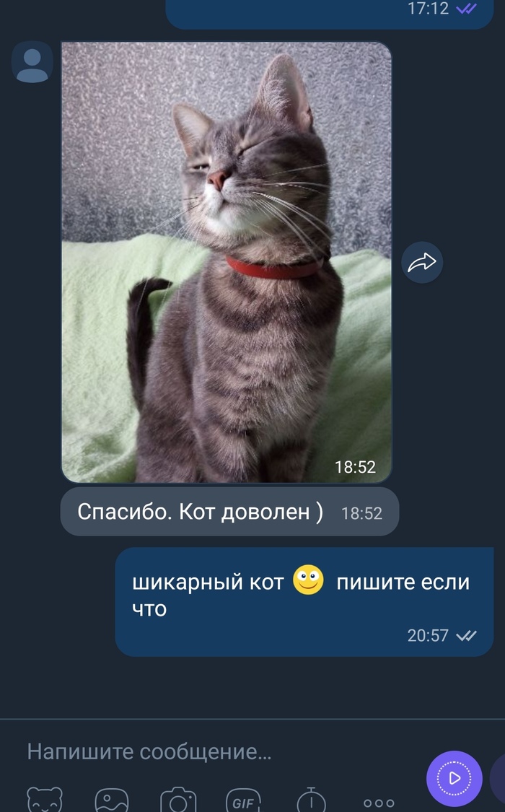The width and height of the screenshot is (505, 812).
Task: Tap the 20:57 timestamp of sent message
Action: tap(428, 635)
